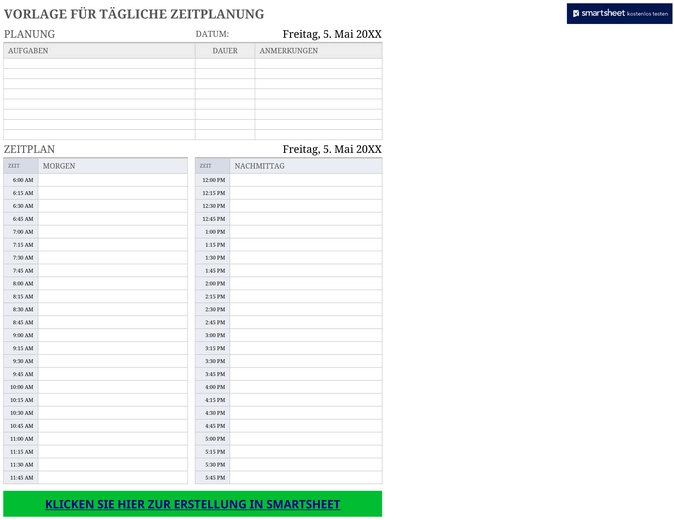This screenshot has height=520, width=674.
Task: Select the 1:00 PM time cell
Action: (x=212, y=232)
